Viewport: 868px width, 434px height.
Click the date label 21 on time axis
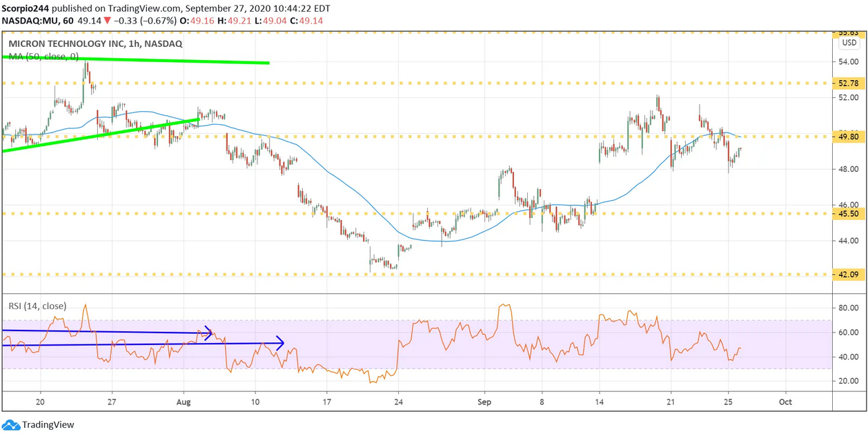671,401
